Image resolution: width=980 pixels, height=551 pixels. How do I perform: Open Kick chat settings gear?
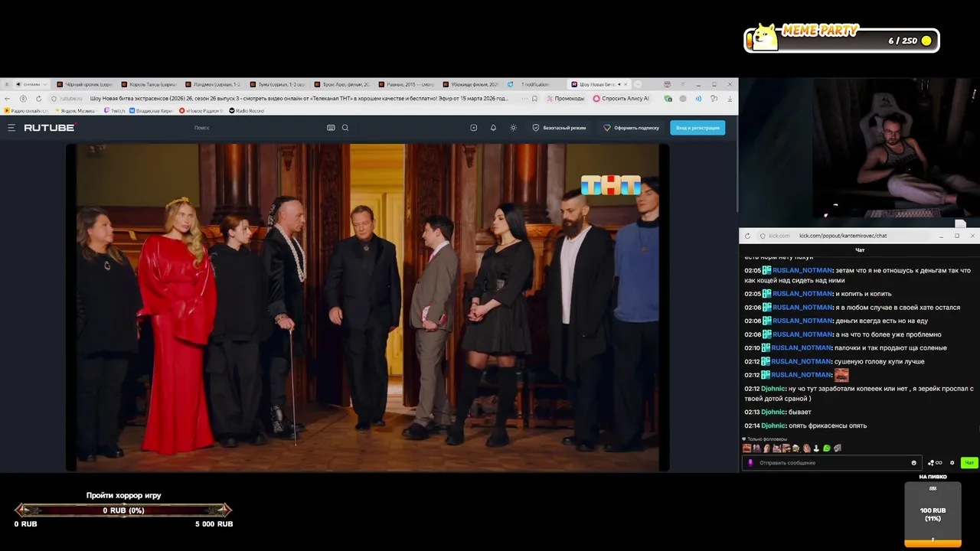click(x=952, y=463)
